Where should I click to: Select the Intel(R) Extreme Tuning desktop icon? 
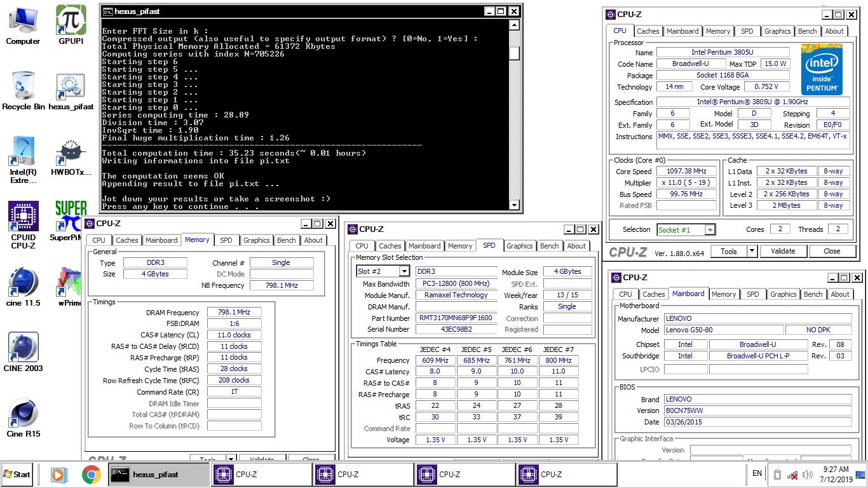[x=23, y=160]
